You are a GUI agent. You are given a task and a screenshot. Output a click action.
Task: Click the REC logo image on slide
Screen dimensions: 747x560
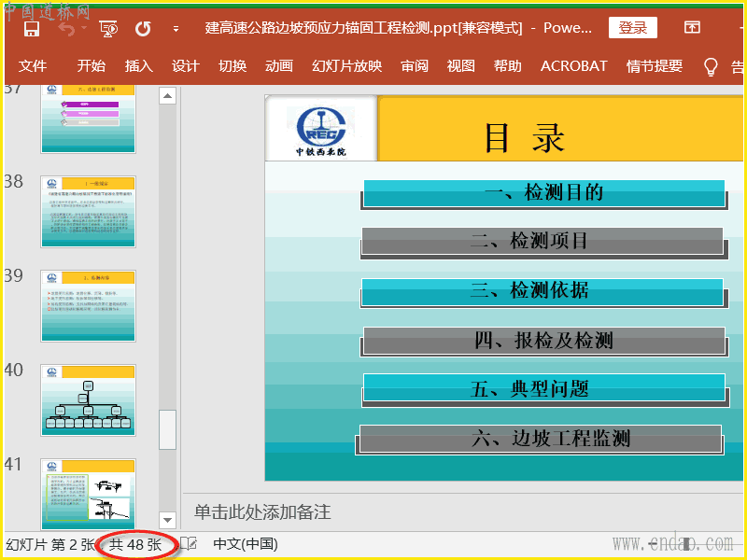click(x=320, y=128)
